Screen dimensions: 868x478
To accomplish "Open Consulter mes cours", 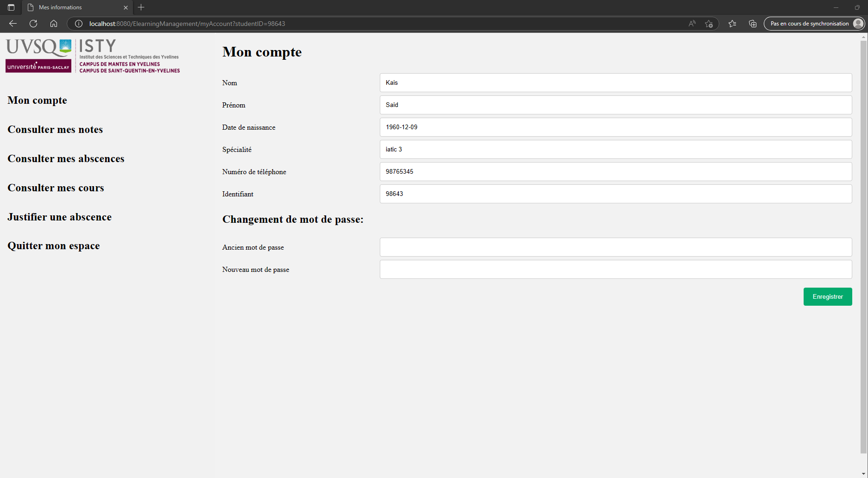I will click(55, 188).
